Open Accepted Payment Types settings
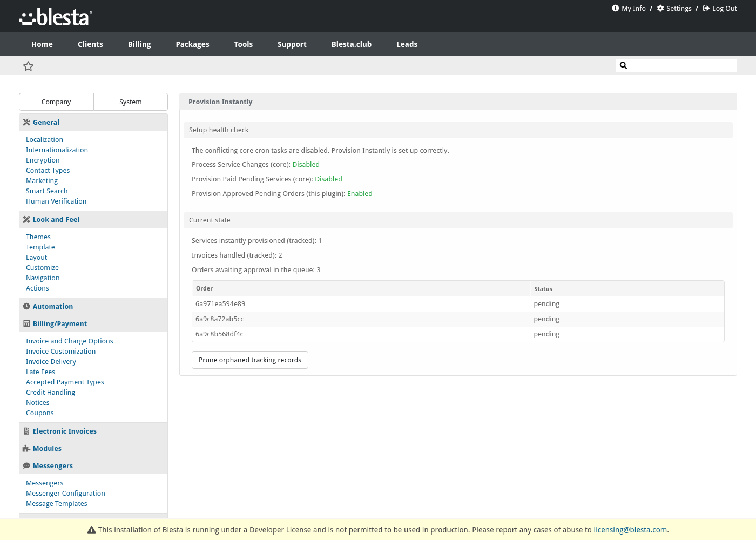756x540 pixels. (x=65, y=382)
